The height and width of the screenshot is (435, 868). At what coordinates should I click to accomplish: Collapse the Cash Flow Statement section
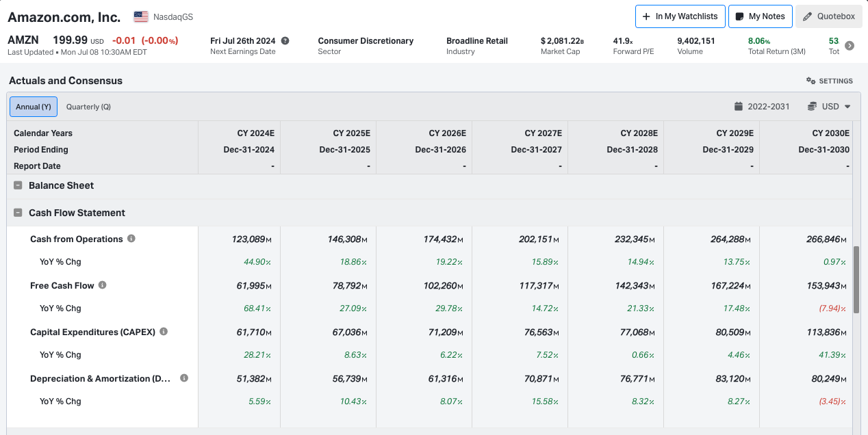(18, 213)
